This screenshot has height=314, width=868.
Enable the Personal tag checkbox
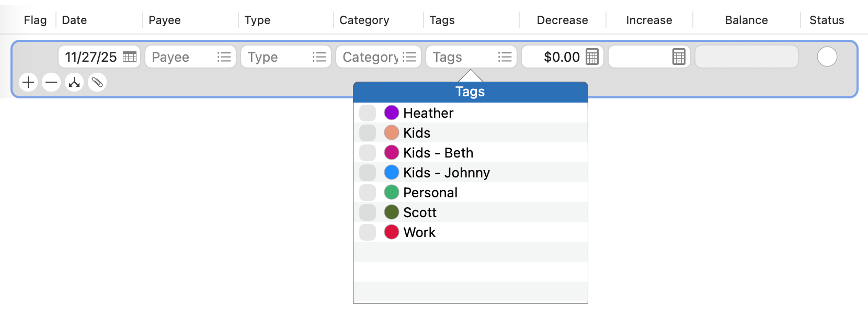pyautogui.click(x=368, y=192)
